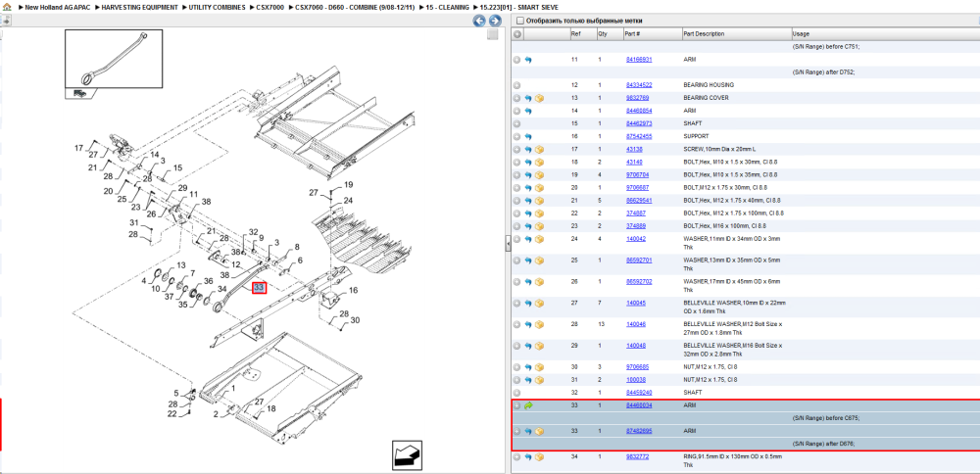Select callout 24 in the diagram
Image resolution: width=980 pixels, height=474 pixels.
(x=348, y=201)
